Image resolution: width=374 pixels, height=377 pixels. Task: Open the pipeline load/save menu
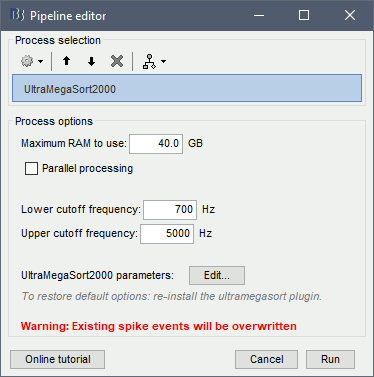coord(154,62)
